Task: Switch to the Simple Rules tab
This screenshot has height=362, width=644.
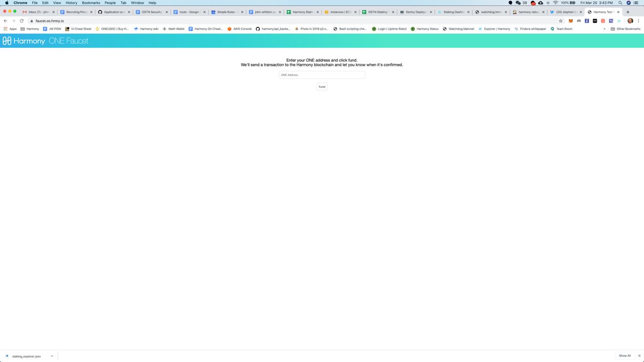Action: (226, 12)
